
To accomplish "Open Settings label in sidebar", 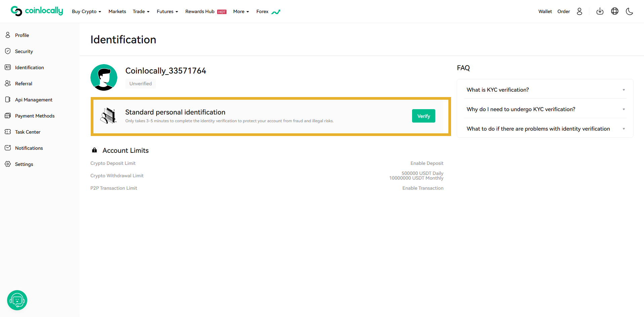I will coord(24,164).
